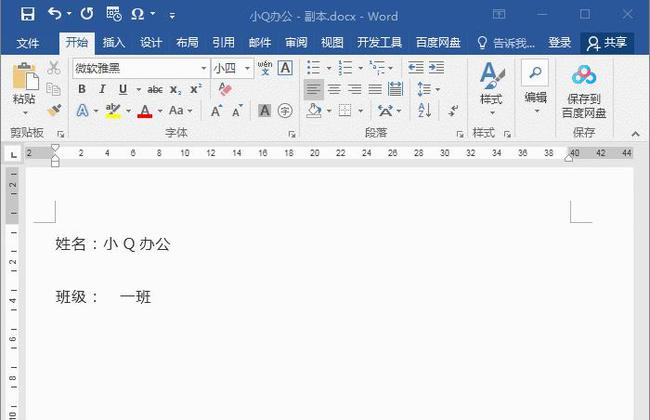Increase paragraph indent
The height and width of the screenshot is (420, 650).
click(x=437, y=68)
